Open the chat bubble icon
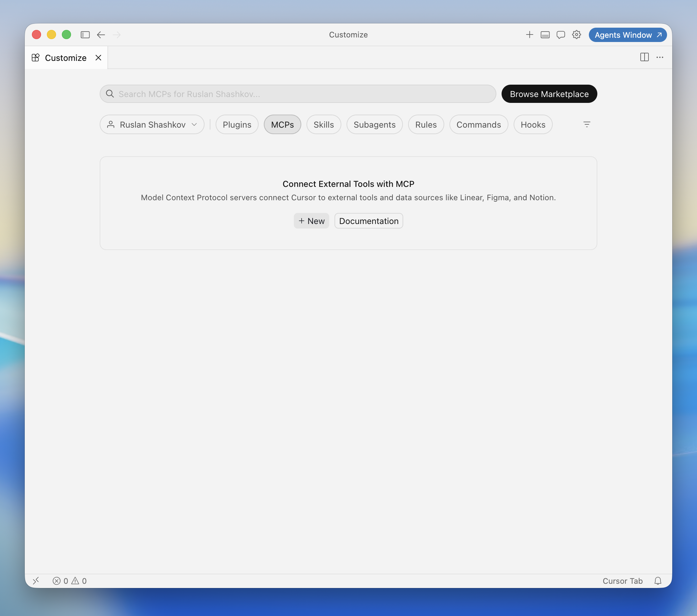This screenshot has width=697, height=616. coord(561,35)
